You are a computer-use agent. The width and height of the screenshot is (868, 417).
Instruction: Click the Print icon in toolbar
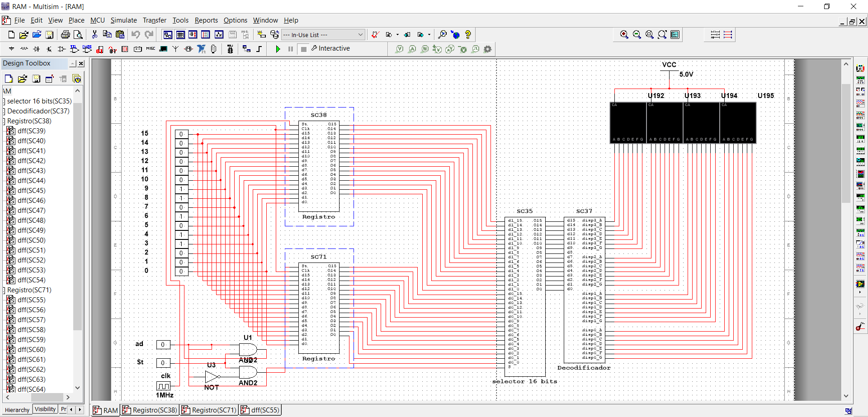tap(66, 35)
